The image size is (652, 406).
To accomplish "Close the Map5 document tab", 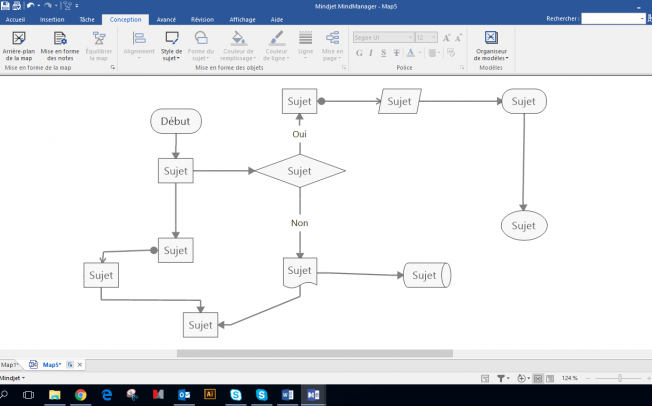I will (x=80, y=365).
